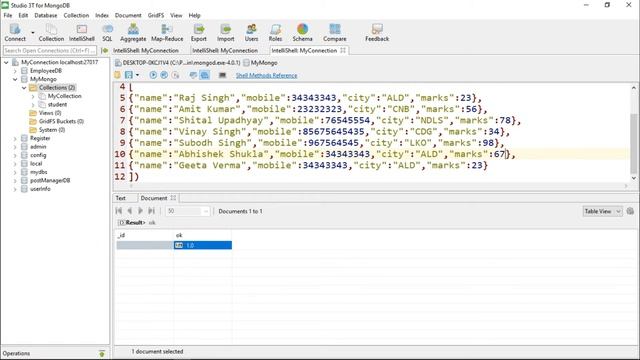The height and width of the screenshot is (360, 640).
Task: Switch to the Text results tab
Action: pos(121,198)
